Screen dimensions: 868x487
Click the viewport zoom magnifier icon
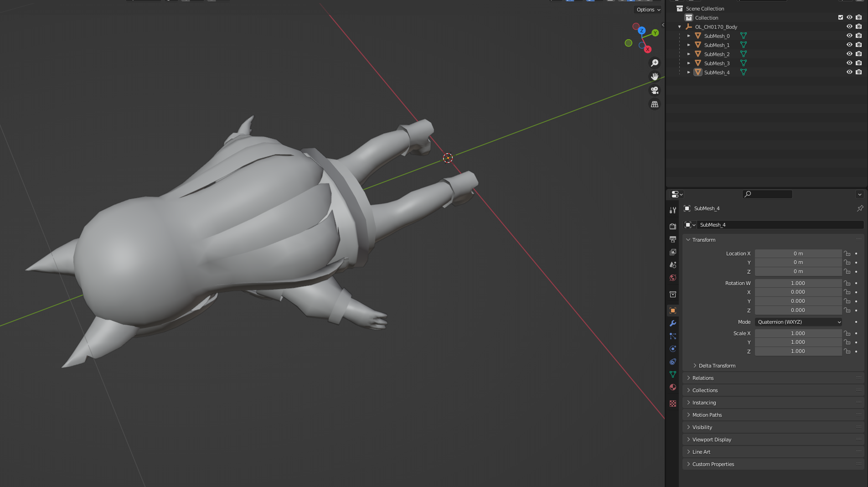655,63
